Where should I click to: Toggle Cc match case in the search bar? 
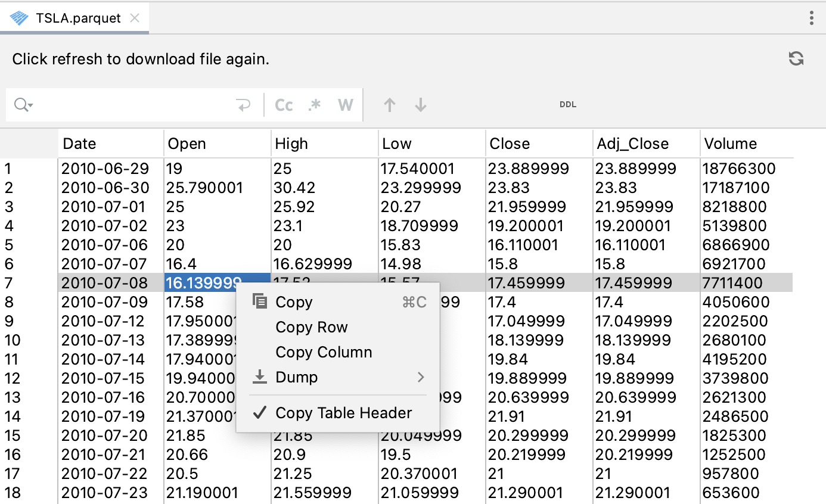click(284, 104)
